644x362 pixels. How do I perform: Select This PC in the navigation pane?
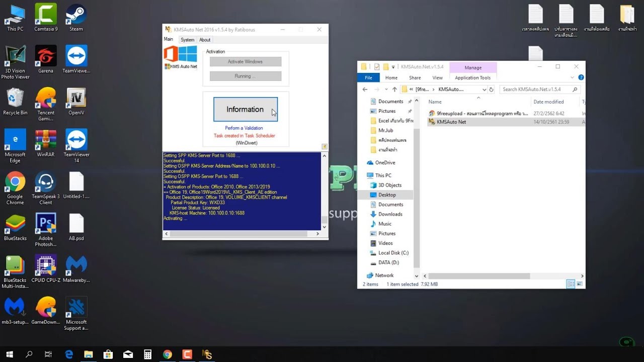click(x=383, y=175)
